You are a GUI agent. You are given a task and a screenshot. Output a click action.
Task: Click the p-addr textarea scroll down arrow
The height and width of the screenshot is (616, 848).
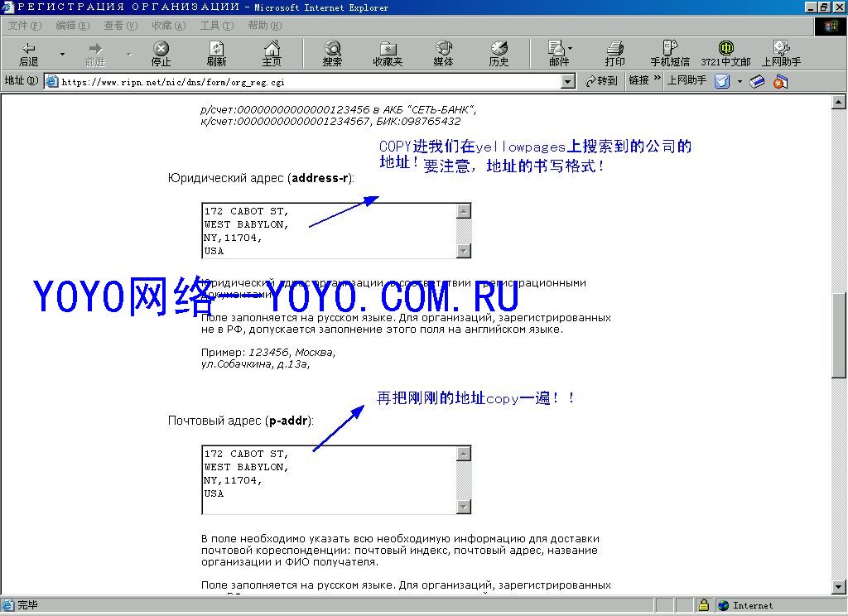pyautogui.click(x=464, y=507)
